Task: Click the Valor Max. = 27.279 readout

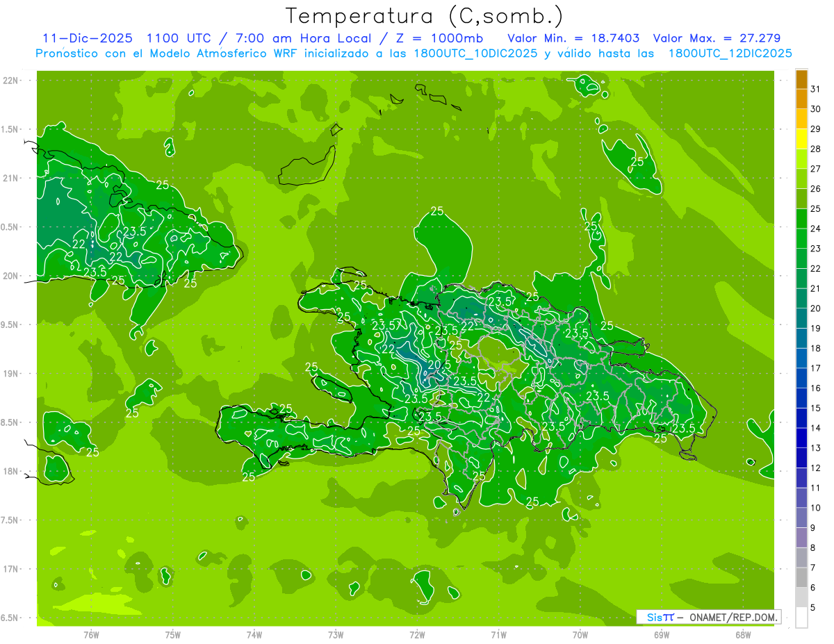Action: [716, 38]
